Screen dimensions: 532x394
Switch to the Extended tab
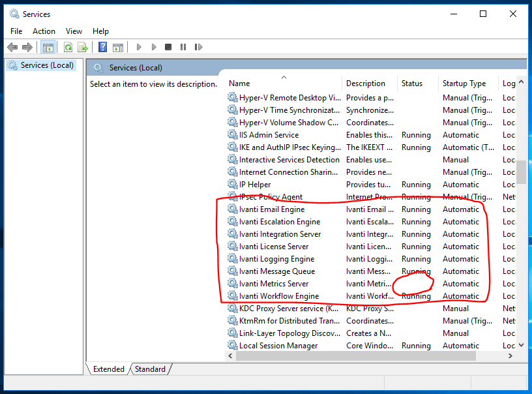tap(109, 369)
